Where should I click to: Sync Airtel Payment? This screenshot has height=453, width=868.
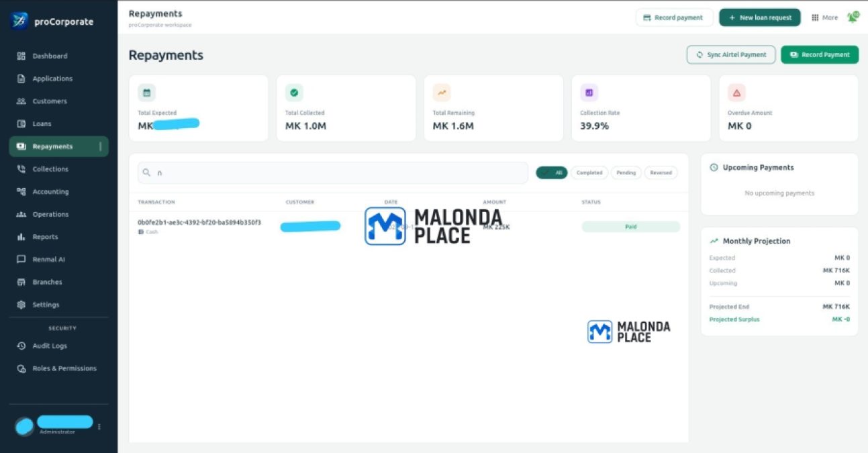[x=731, y=54]
